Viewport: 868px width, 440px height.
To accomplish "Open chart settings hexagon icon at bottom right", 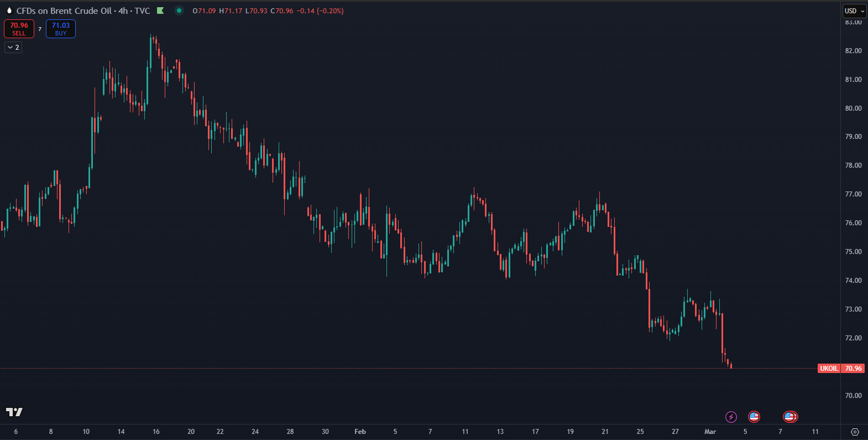I will click(x=855, y=432).
